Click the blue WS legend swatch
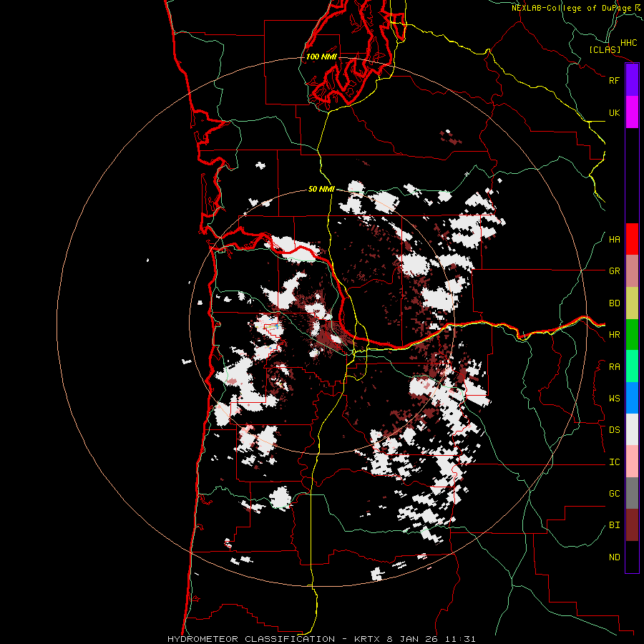 coord(632,398)
